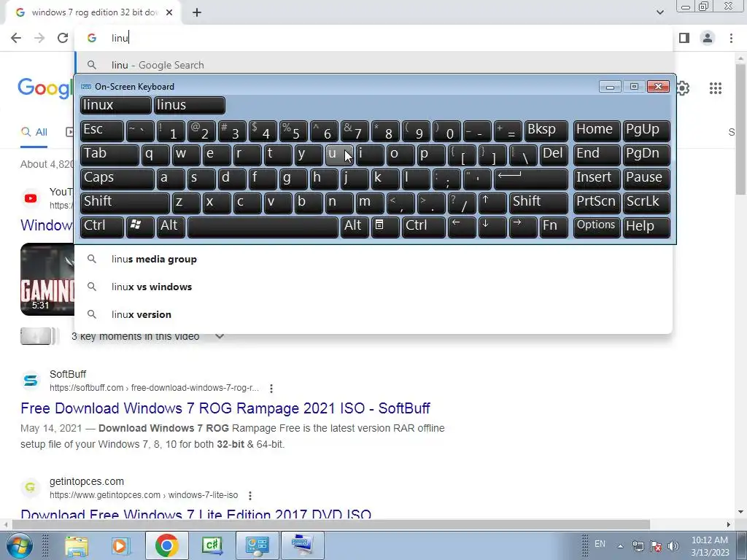Click the Esc key on the On-Screen Keyboard

pyautogui.click(x=102, y=131)
